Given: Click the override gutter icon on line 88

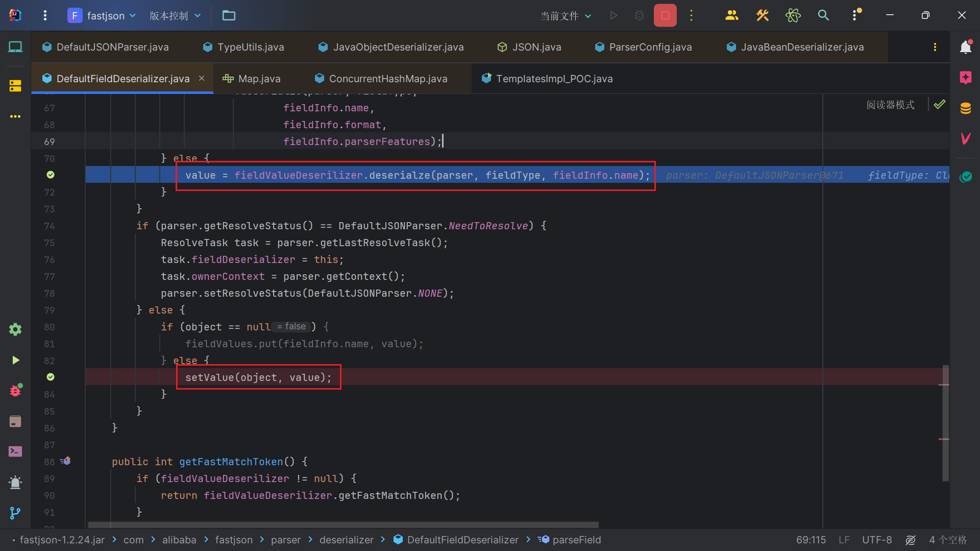Looking at the screenshot, I should pos(65,461).
